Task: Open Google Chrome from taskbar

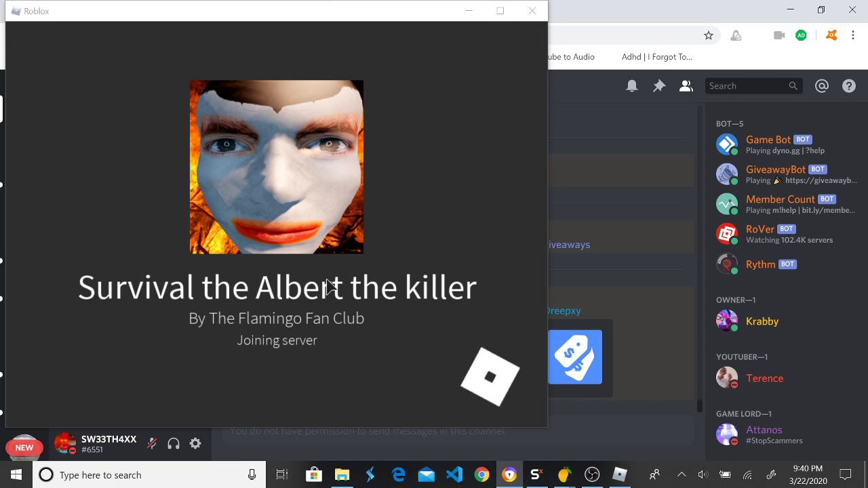Action: [482, 475]
